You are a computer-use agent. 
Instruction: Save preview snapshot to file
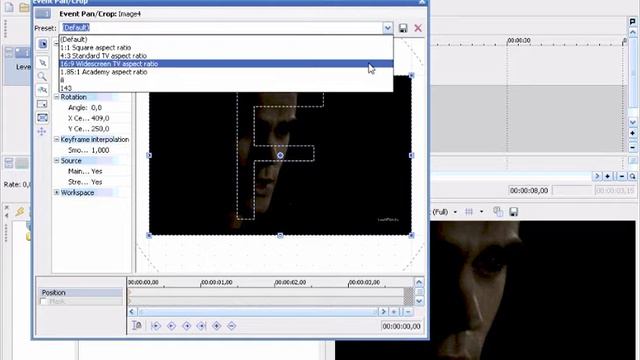click(x=513, y=211)
